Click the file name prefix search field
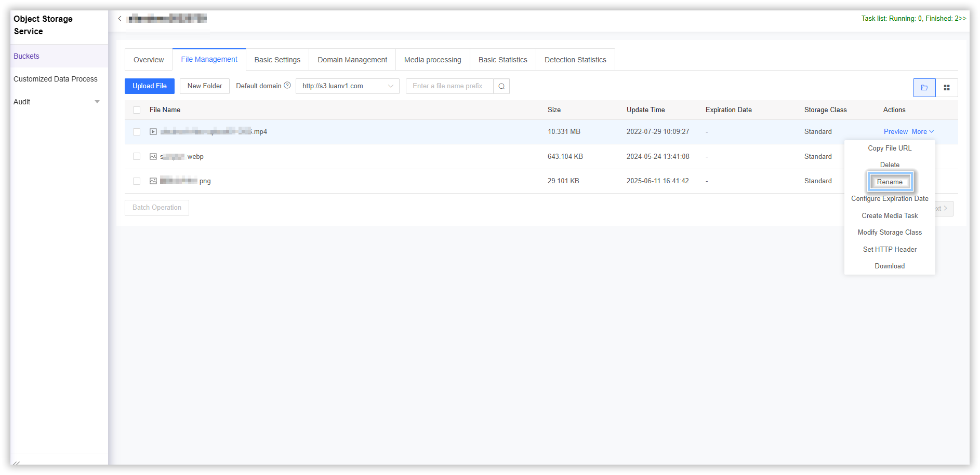Image resolution: width=980 pixels, height=475 pixels. (x=449, y=86)
